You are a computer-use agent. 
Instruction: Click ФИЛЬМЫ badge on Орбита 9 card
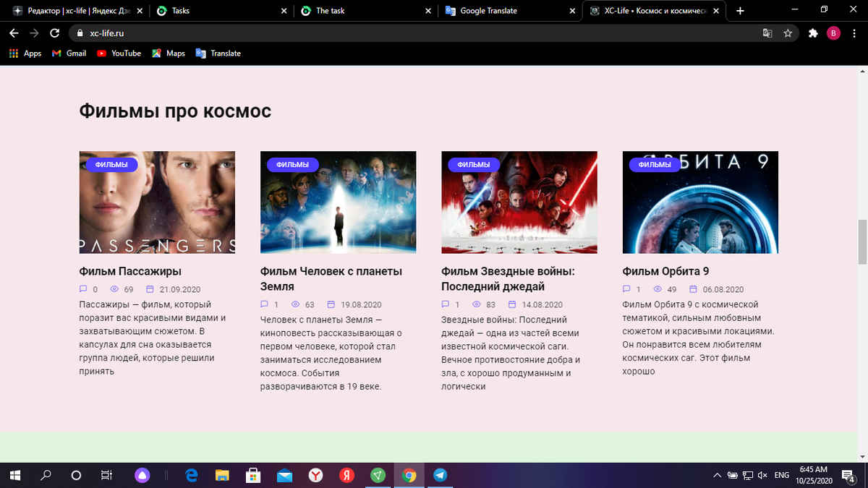click(x=655, y=165)
